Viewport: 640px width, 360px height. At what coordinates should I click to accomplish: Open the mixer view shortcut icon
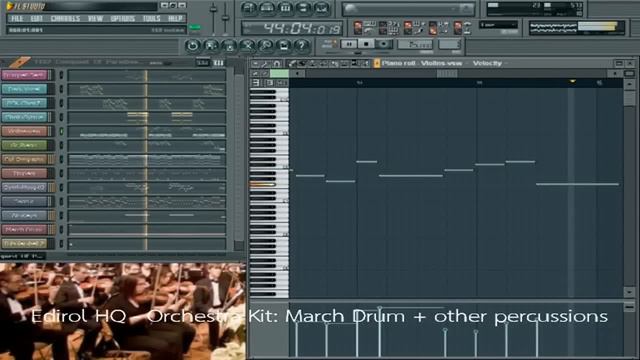click(x=322, y=8)
